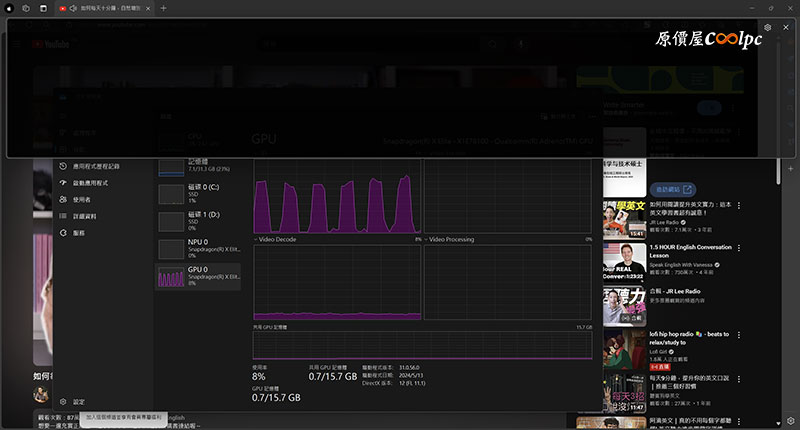Open 啟動應用程式 page in Task Manager
Viewport: 800px width, 430px height.
[89, 183]
